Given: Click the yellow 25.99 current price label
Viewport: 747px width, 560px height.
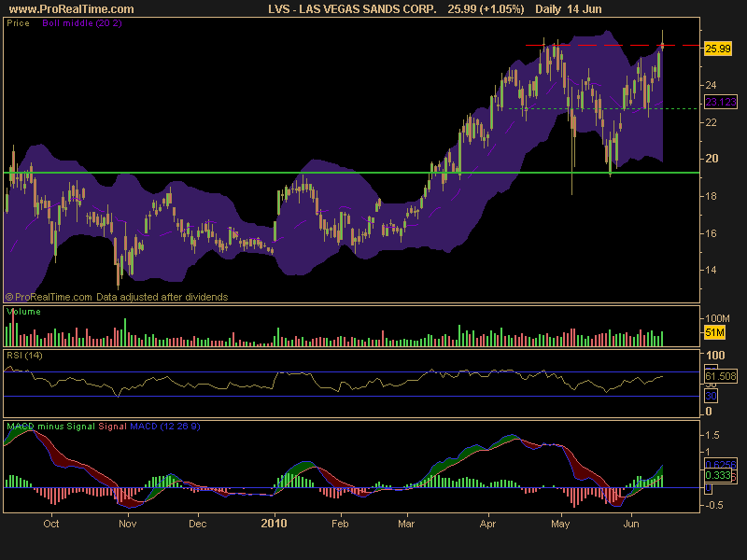Looking at the screenshot, I should pos(718,49).
